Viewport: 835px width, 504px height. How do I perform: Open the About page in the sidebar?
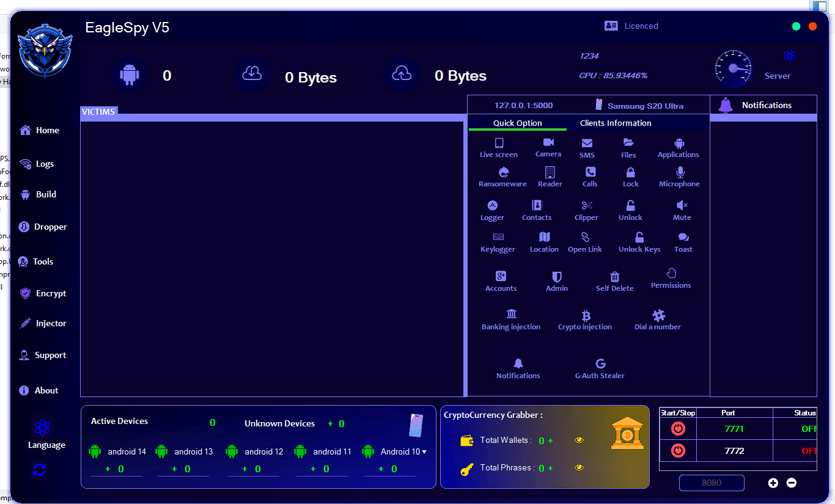[x=39, y=390]
